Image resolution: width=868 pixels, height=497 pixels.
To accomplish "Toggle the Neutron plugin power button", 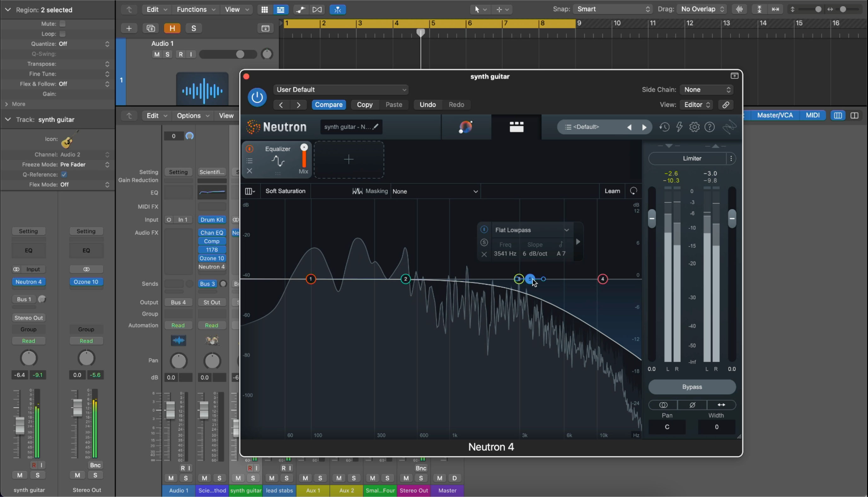I will 257,97.
